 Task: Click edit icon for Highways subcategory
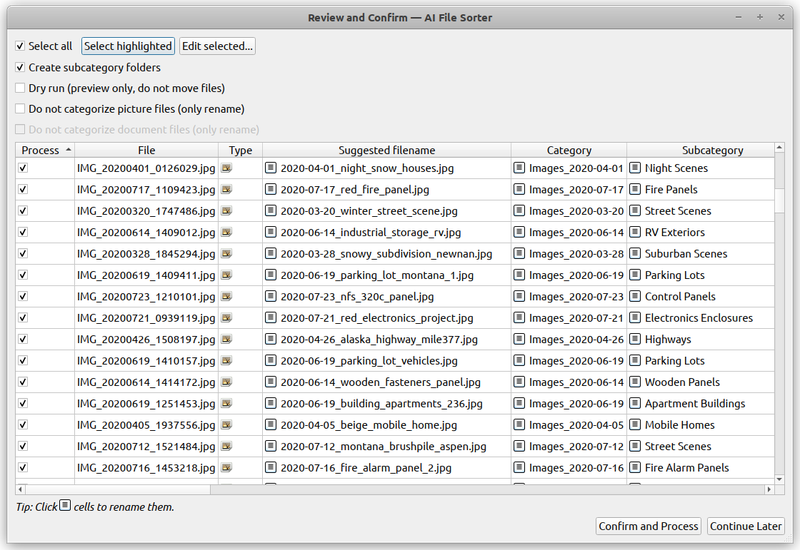(635, 339)
